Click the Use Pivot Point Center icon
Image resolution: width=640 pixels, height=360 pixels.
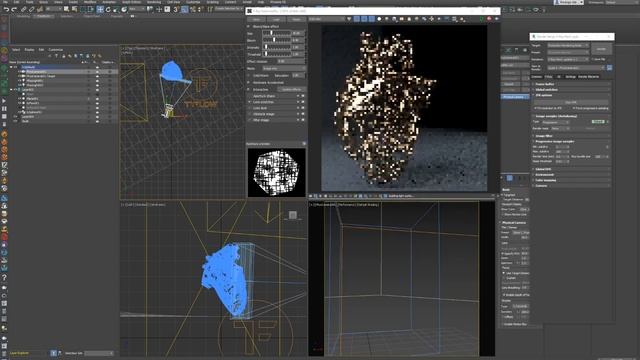[150, 9]
